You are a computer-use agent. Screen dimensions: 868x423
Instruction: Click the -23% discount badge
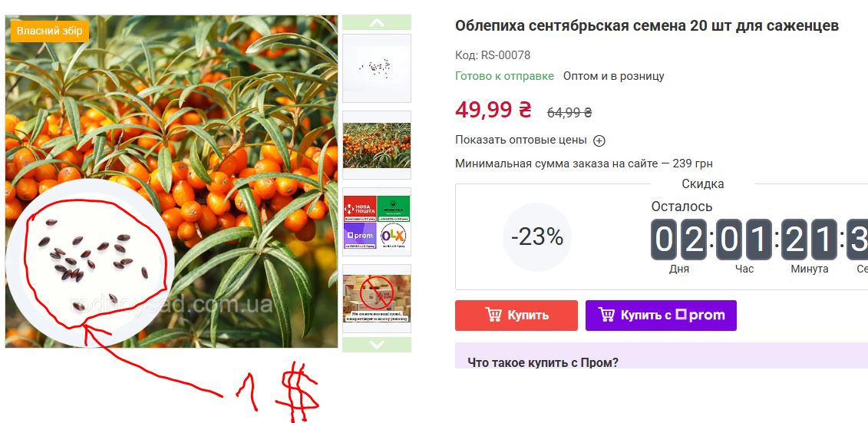click(x=537, y=237)
